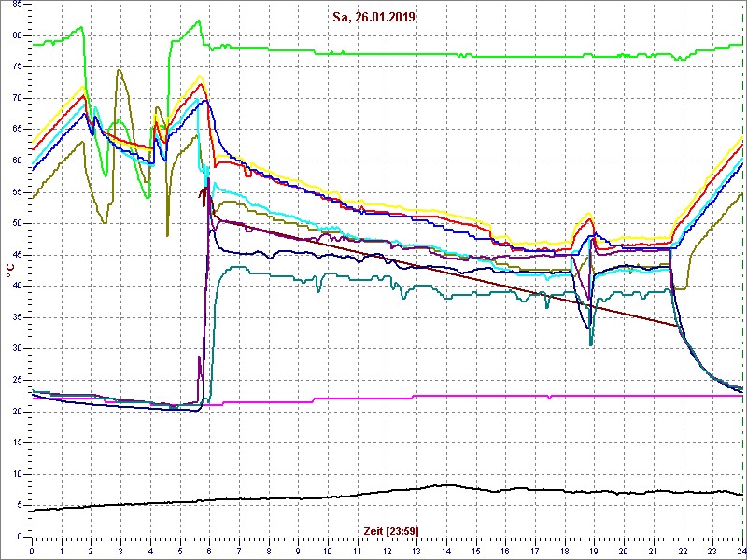Click the '85' value on the temperature axis

[x=17, y=5]
